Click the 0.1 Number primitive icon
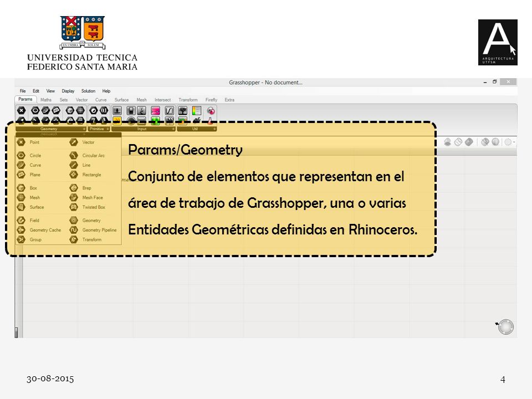Image resolution: width=532 pixels, height=399 pixels. [104, 110]
